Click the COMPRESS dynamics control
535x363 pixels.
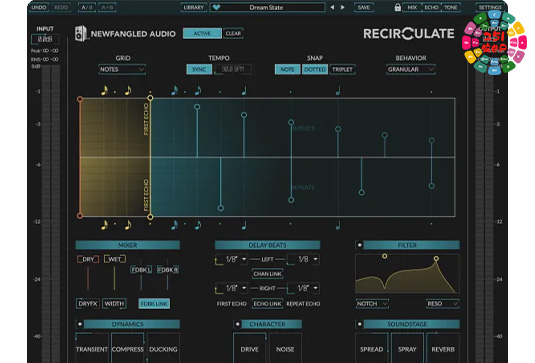128,349
